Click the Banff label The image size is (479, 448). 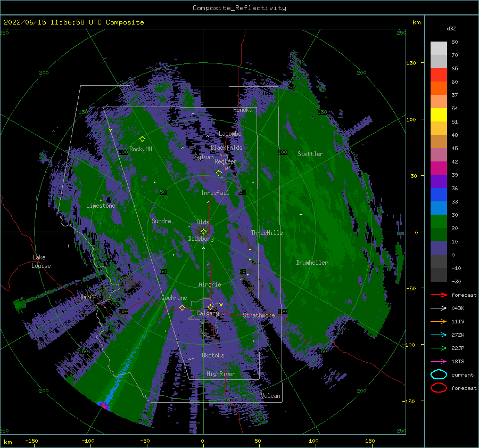pyautogui.click(x=88, y=297)
